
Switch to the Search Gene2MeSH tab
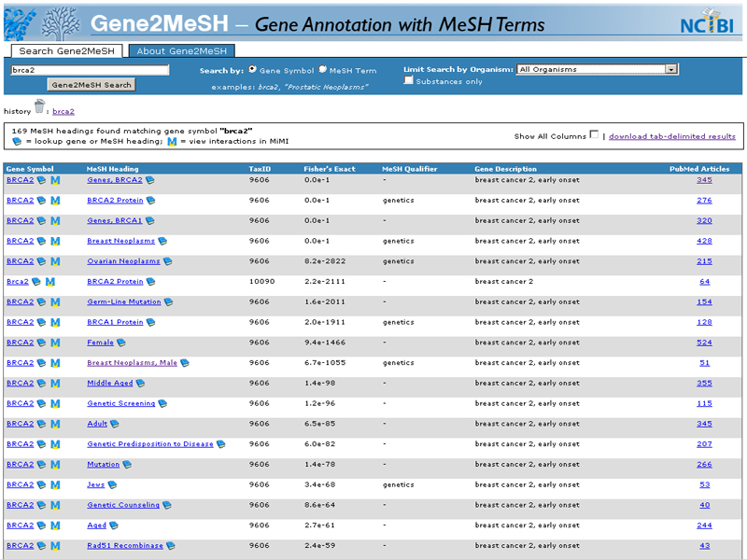[66, 51]
